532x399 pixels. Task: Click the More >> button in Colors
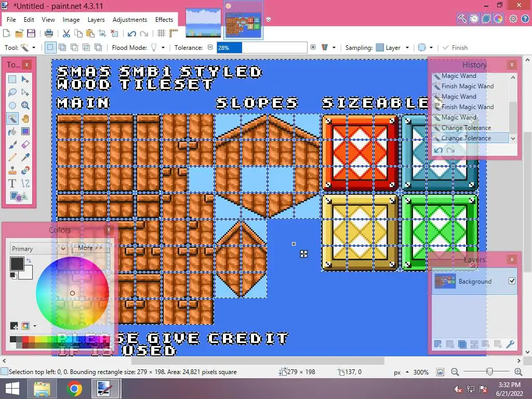tap(90, 248)
